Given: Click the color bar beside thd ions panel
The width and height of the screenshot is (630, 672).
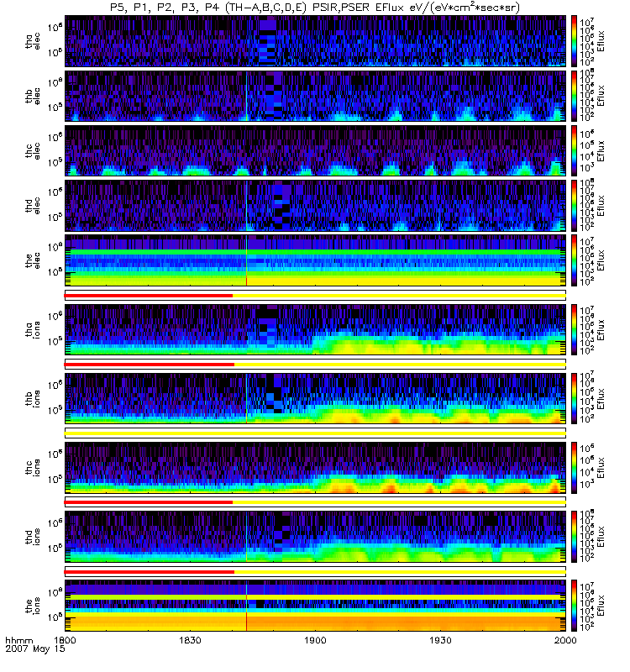Looking at the screenshot, I should click(x=574, y=537).
